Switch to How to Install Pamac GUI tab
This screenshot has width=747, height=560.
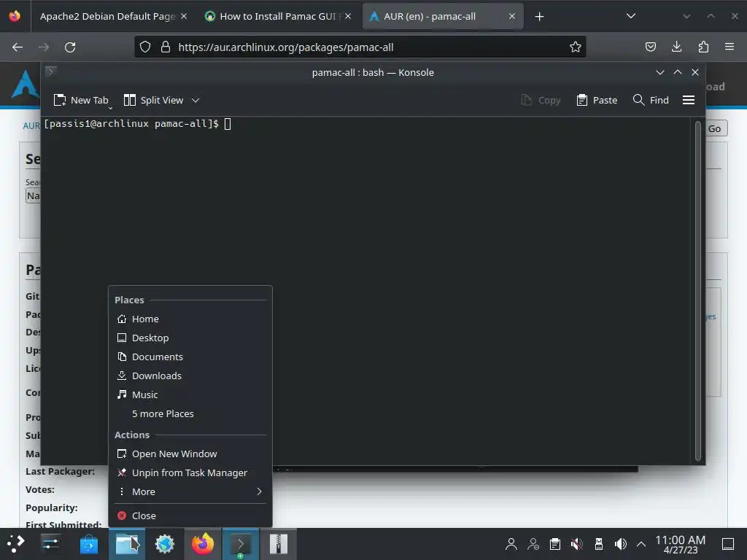click(x=277, y=16)
